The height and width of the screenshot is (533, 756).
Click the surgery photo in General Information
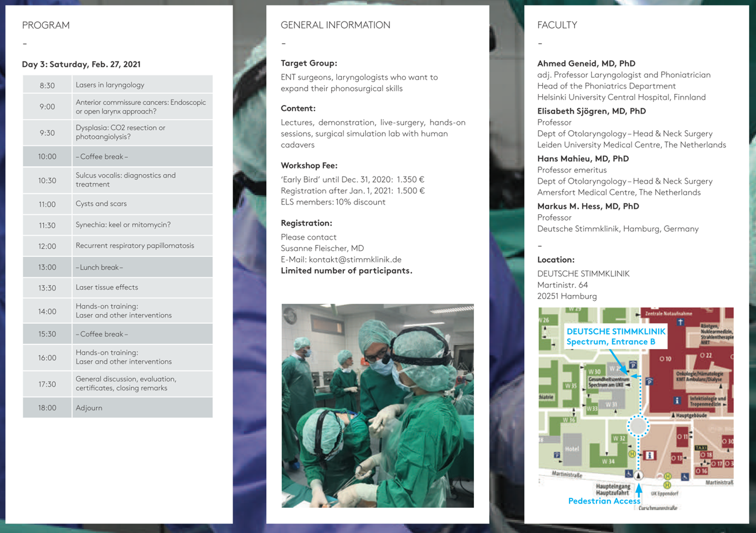point(378,406)
